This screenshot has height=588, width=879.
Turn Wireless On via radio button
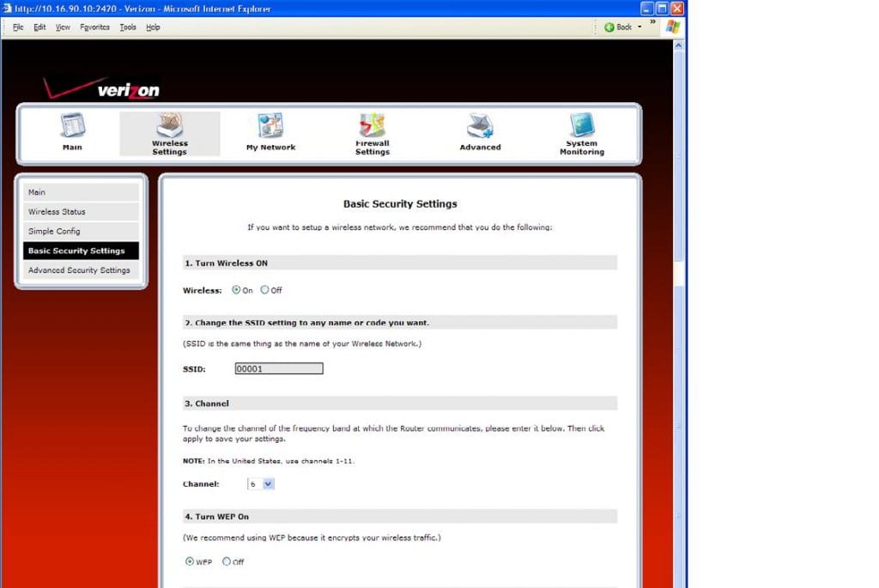236,290
